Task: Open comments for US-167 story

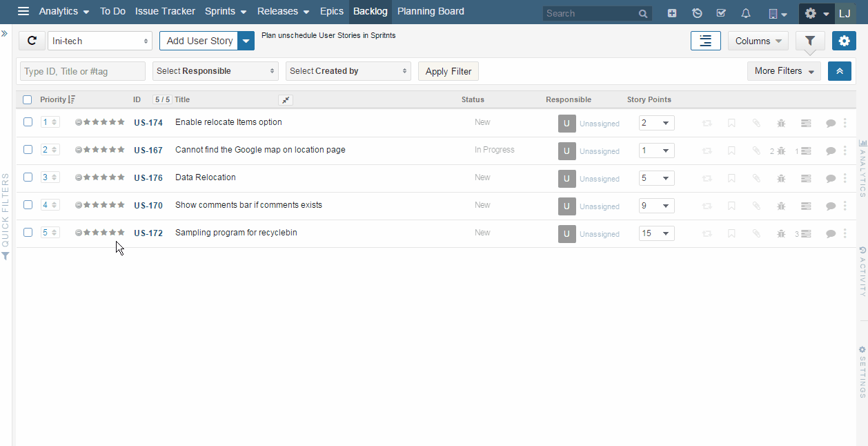Action: pos(831,151)
